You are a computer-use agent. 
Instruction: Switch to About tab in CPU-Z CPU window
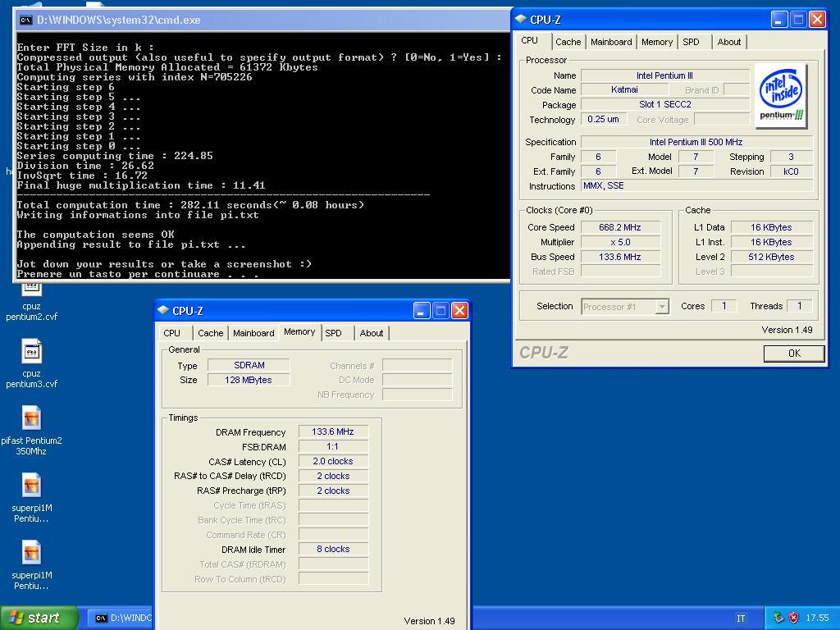pos(729,42)
